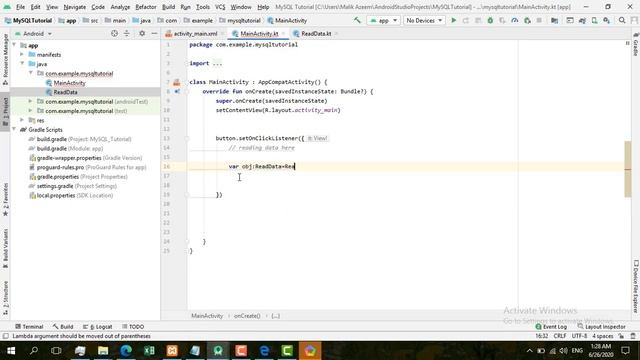Open the No Devices dropdown

click(x=424, y=20)
